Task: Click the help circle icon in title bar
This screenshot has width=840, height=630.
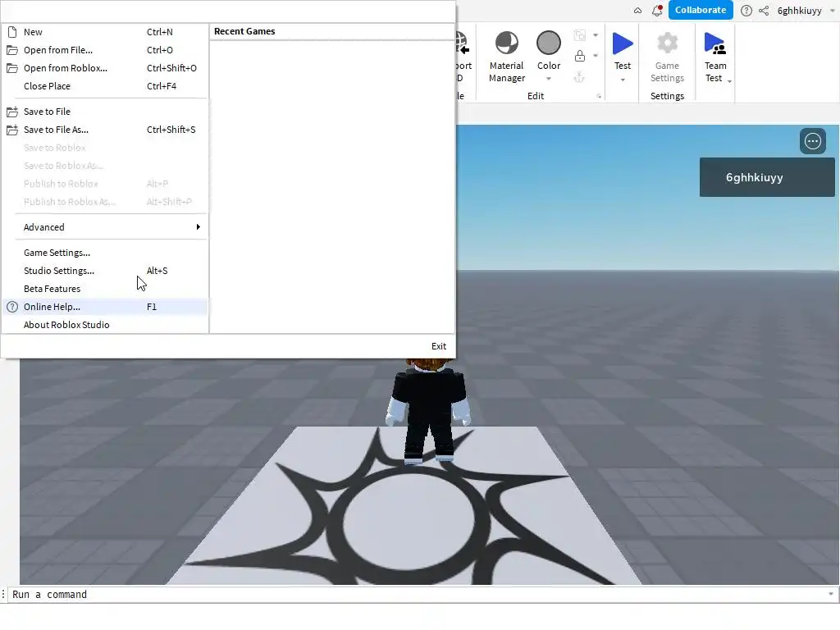Action: pos(746,11)
